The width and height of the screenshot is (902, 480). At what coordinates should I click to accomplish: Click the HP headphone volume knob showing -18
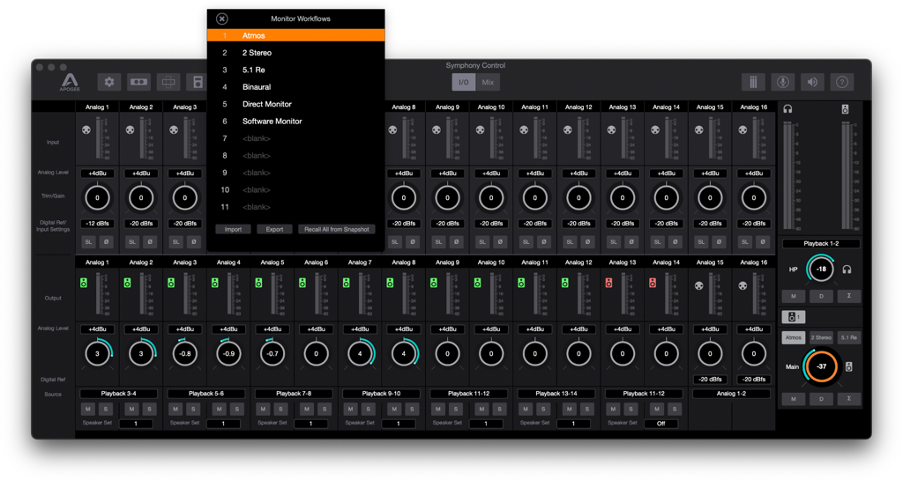tap(821, 269)
